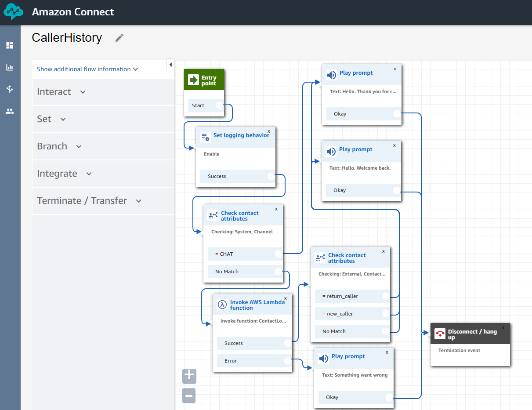Collapse the block palette with arrow
Image resolution: width=532 pixels, height=410 pixels.
170,65
